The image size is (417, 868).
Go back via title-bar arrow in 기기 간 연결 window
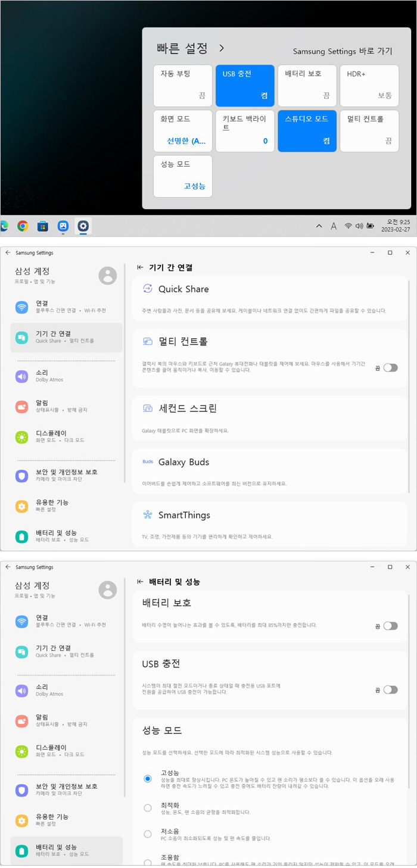click(8, 252)
